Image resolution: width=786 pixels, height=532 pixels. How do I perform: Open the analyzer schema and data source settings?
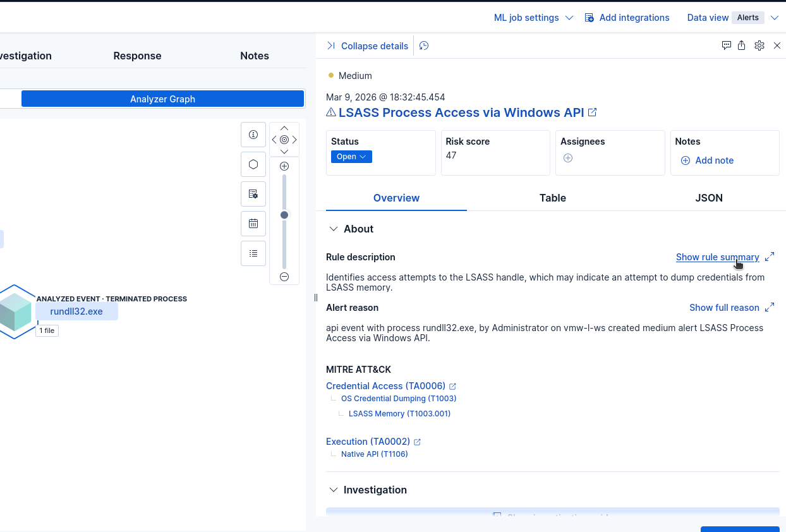pyautogui.click(x=253, y=194)
